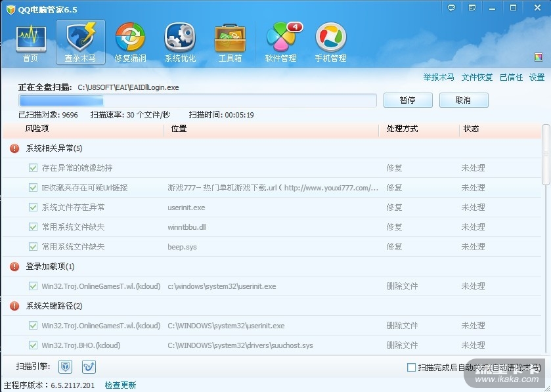Click the 取消 cancel button
The width and height of the screenshot is (551, 392).
coord(464,100)
